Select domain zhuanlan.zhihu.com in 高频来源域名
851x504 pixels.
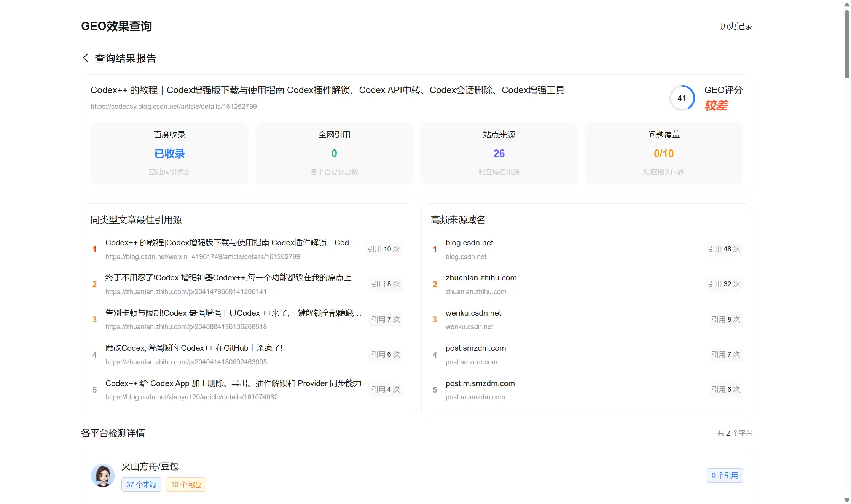pyautogui.click(x=481, y=278)
